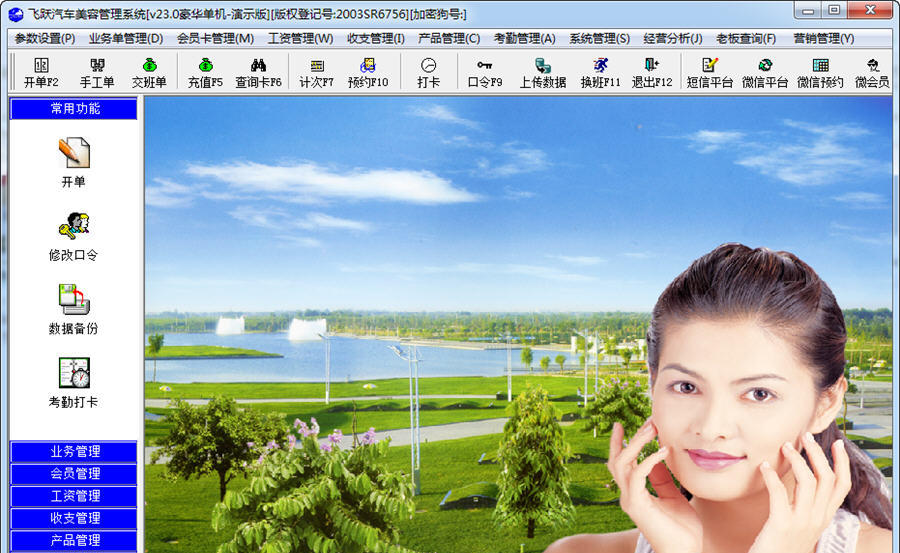Expand the 产品管理 sidebar section
Viewport: 900px width, 553px height.
click(73, 540)
